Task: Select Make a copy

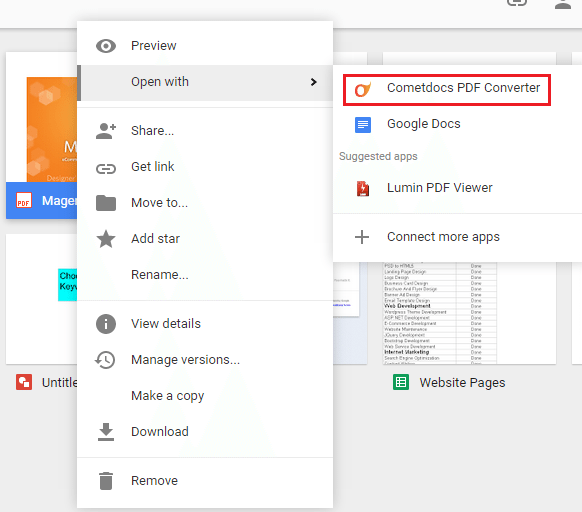Action: pyautogui.click(x=205, y=396)
